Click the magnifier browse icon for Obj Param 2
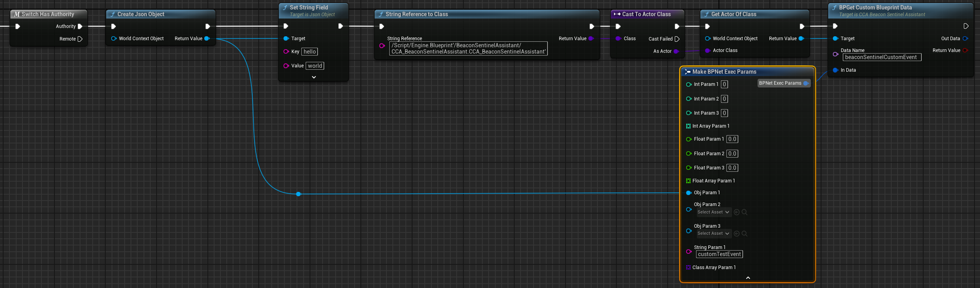980x288 pixels. [745, 212]
